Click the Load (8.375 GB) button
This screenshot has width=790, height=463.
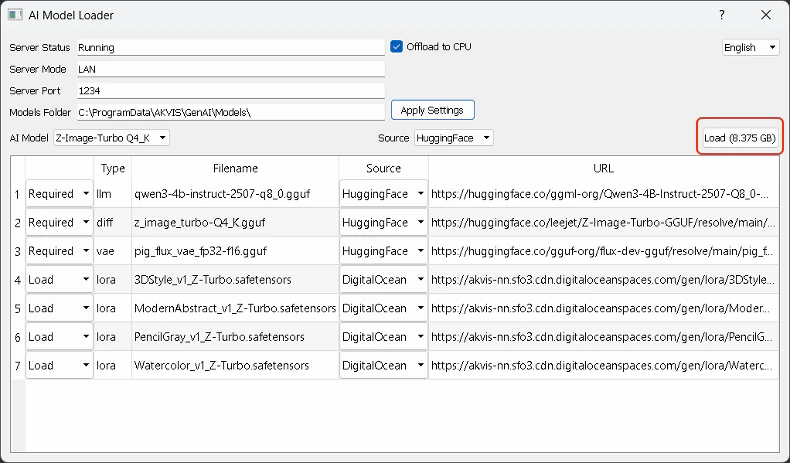coord(740,138)
